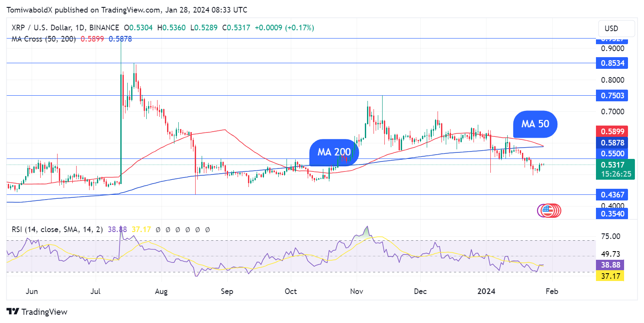Click the Oct label on time axis
The image size is (644, 323).
(291, 291)
